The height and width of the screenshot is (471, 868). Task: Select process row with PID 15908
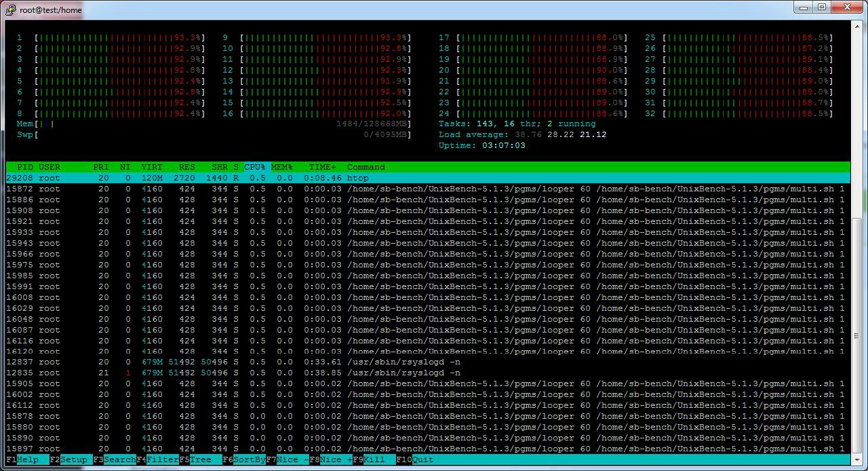point(427,210)
